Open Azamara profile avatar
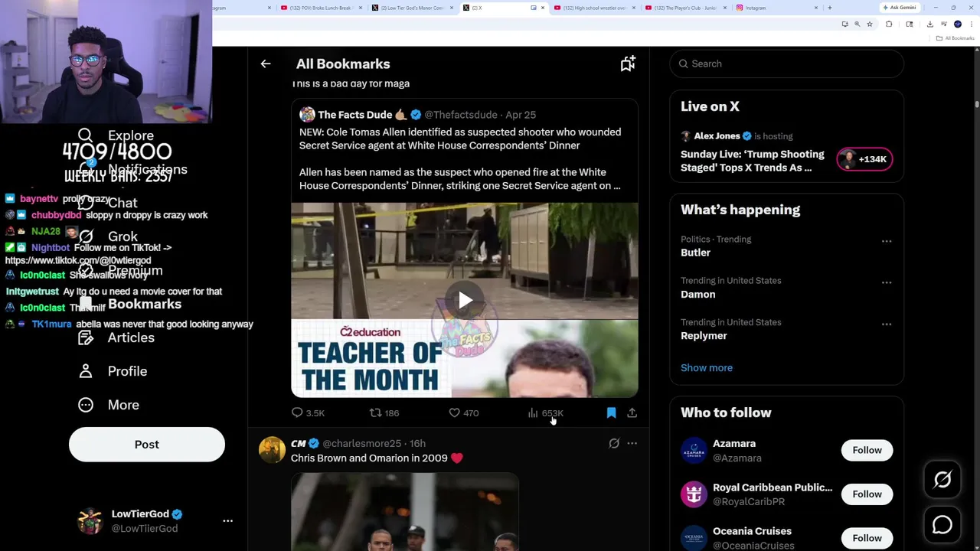This screenshot has height=551, width=980. click(694, 450)
